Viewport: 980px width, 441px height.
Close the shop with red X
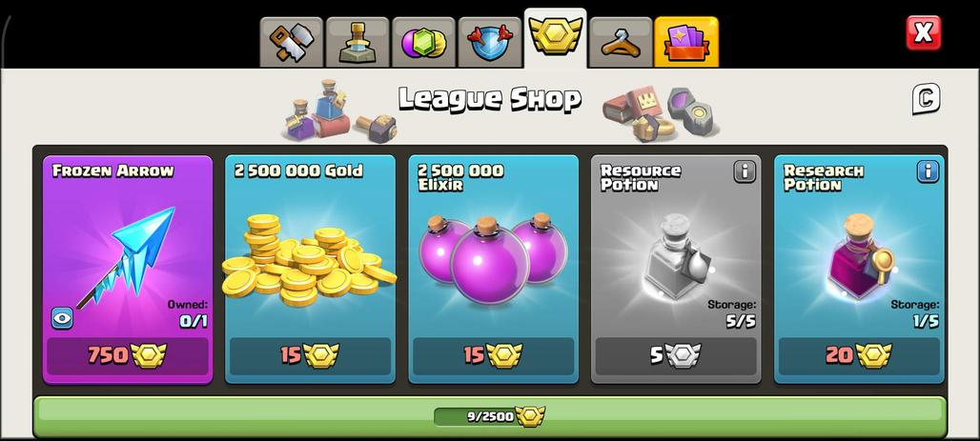pos(923,32)
